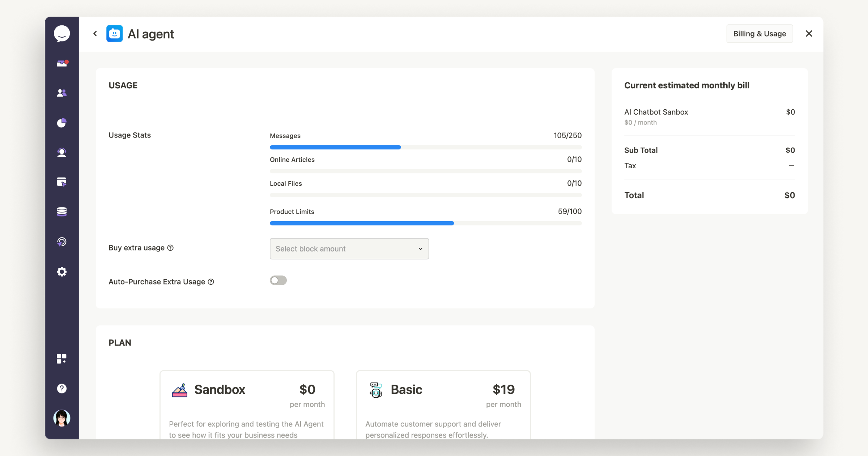Open the live agent section
Viewport: 868px width, 456px height.
[61, 152]
